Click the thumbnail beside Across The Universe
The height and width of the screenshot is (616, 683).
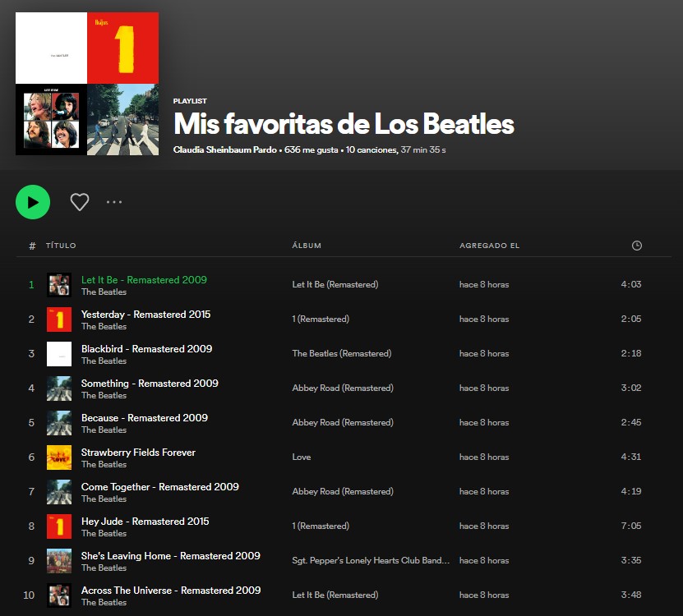[59, 595]
